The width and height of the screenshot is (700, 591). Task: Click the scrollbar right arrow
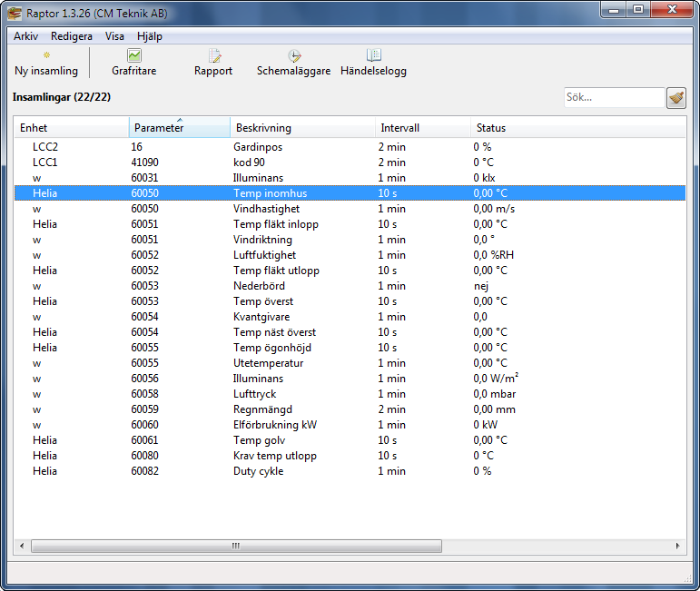click(x=677, y=546)
